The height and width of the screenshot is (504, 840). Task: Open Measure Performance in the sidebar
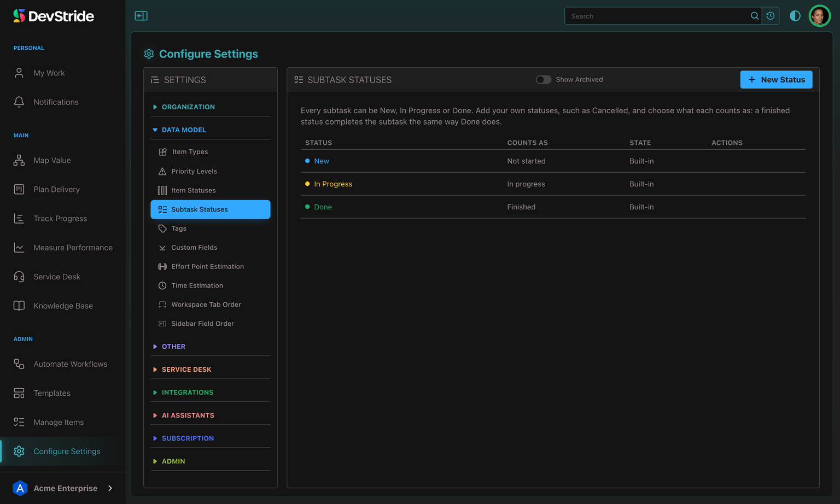pos(63,248)
